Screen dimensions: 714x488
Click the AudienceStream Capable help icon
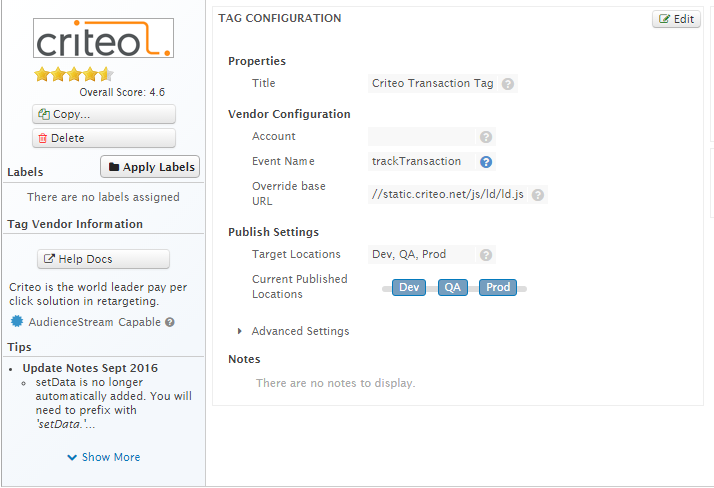coord(170,322)
